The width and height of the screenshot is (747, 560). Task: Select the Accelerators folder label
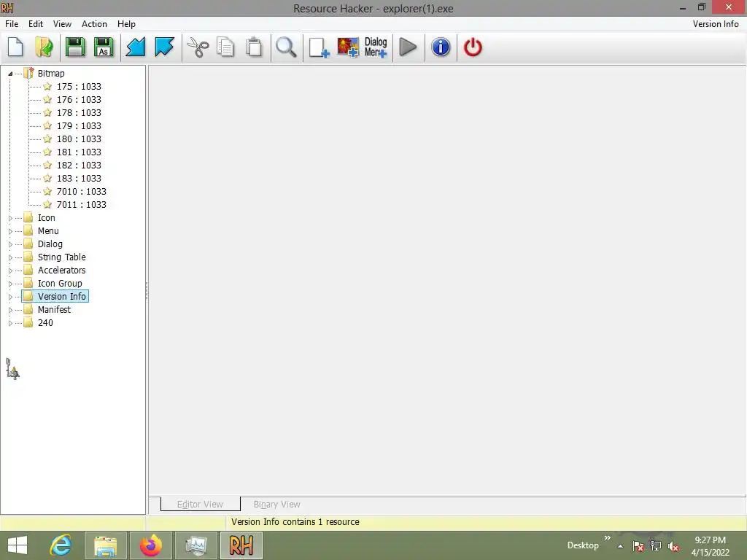(62, 270)
